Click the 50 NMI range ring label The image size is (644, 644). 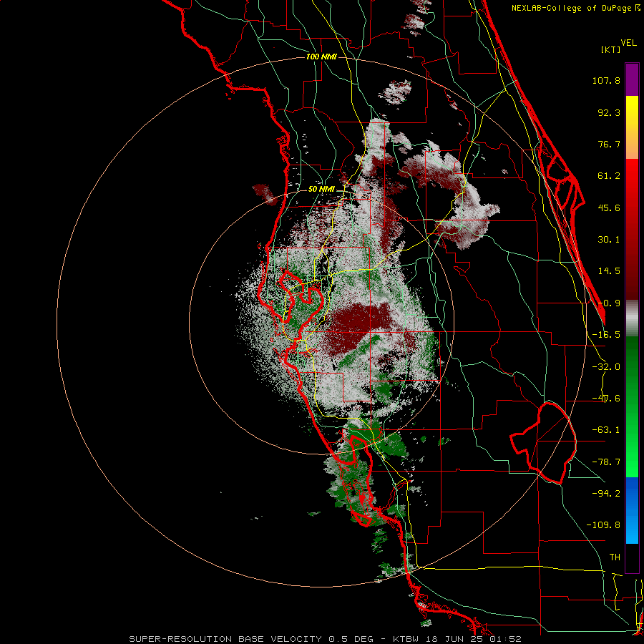321,189
